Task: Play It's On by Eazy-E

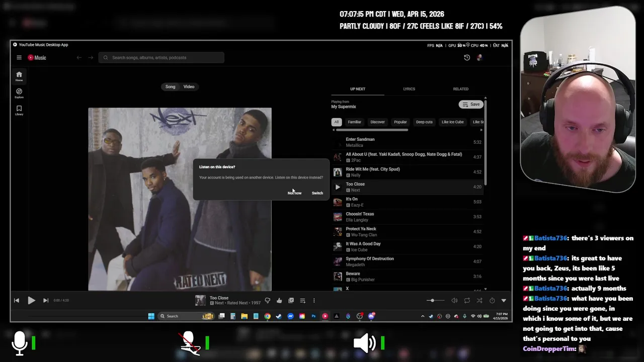Action: [407, 202]
